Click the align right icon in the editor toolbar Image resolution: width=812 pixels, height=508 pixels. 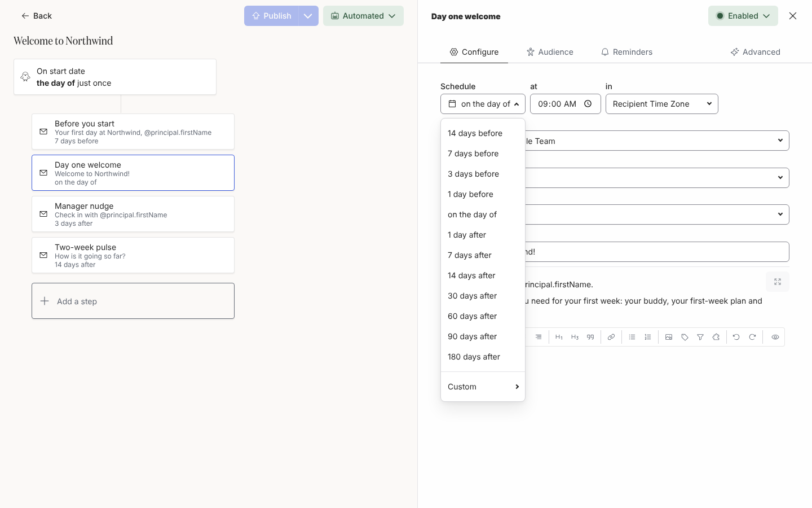(x=539, y=337)
